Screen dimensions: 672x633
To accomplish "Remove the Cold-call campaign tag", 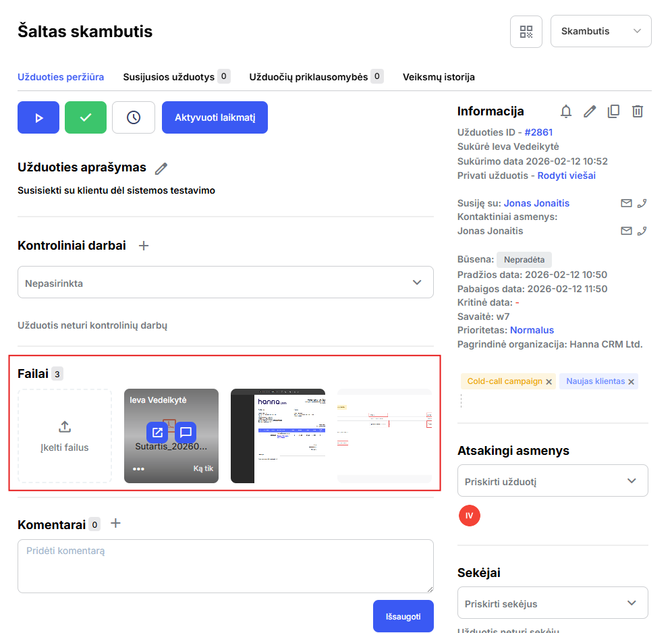I will [x=549, y=382].
